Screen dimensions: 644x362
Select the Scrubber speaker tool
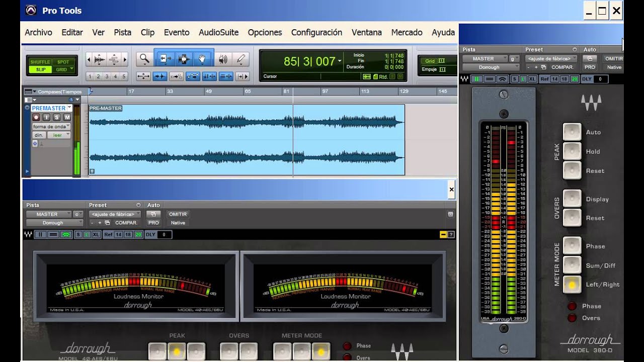223,59
